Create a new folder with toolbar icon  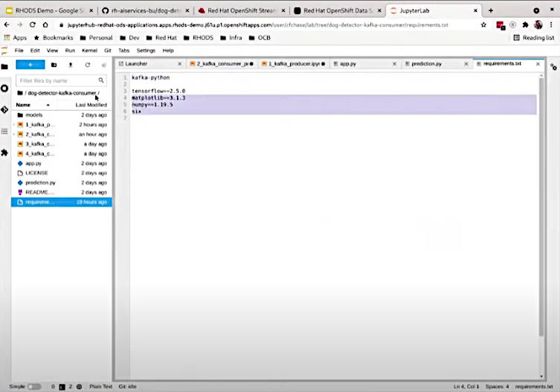pos(54,65)
